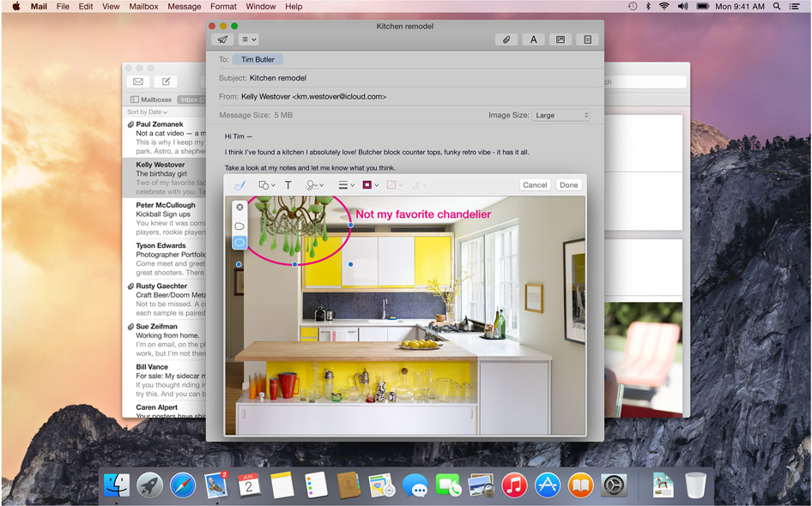
Task: Open the Message menu
Action: pyautogui.click(x=185, y=6)
